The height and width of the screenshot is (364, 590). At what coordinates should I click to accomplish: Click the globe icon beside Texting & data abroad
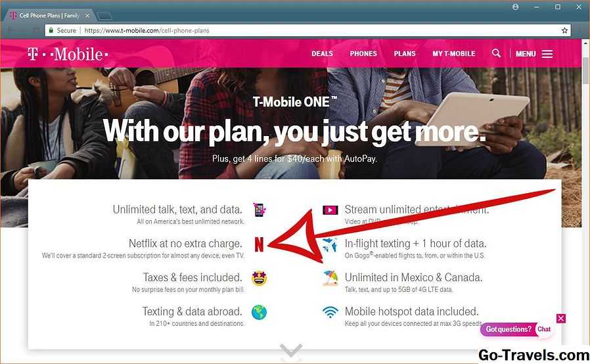coord(259,312)
